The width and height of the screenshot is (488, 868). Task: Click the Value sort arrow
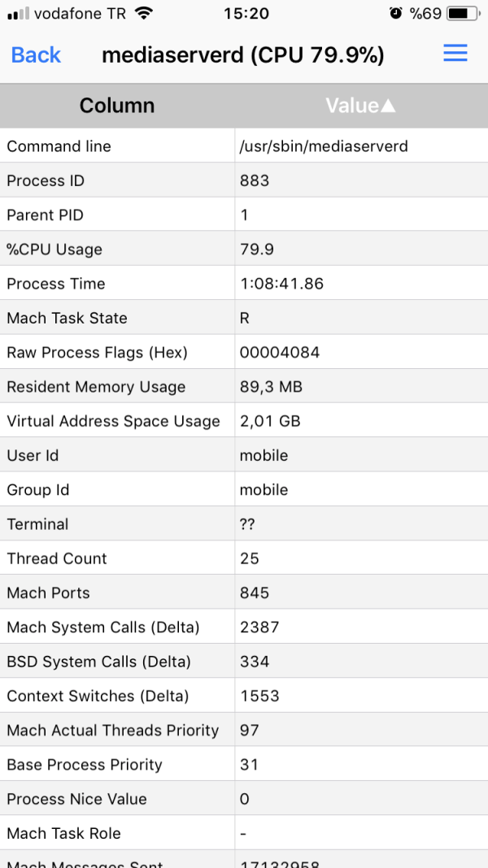pos(389,106)
